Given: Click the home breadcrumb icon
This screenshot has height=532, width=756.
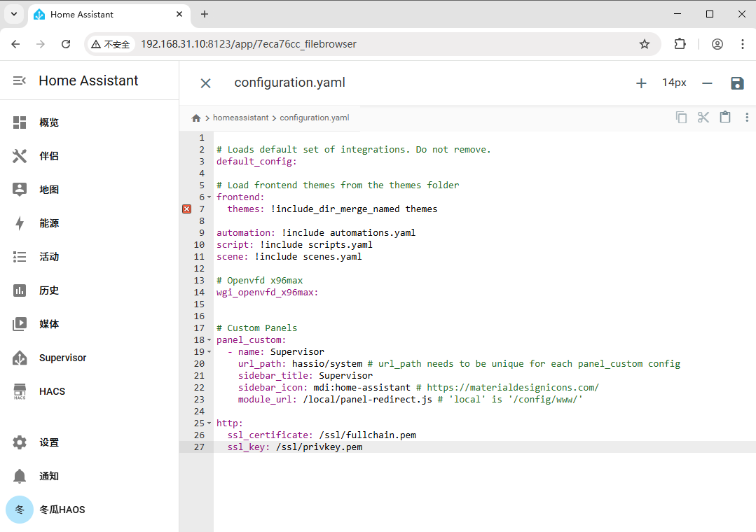Looking at the screenshot, I should (195, 118).
